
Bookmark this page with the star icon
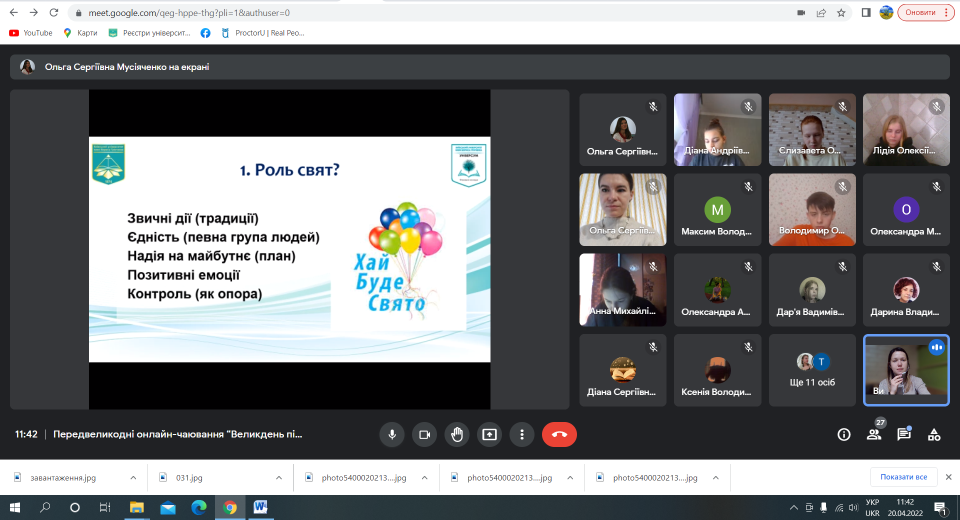[x=841, y=12]
